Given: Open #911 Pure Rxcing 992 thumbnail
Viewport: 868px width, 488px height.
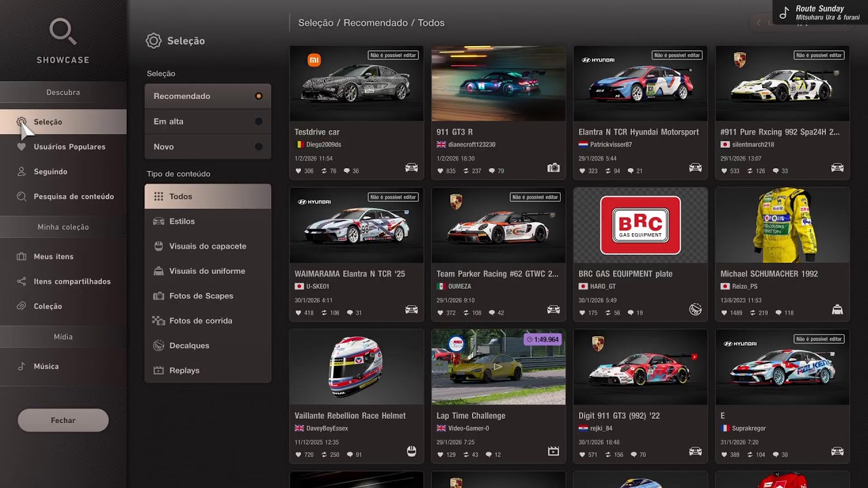Looking at the screenshot, I should (783, 83).
